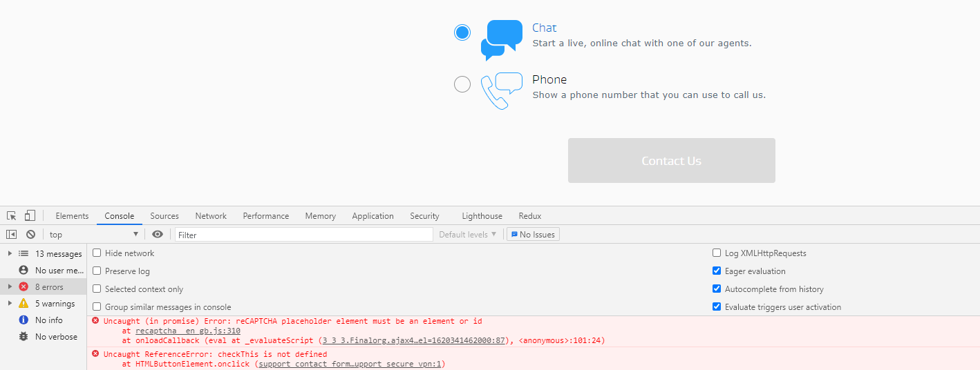Disable Autocomplete from history checkbox
The image size is (980, 370).
[x=717, y=289]
